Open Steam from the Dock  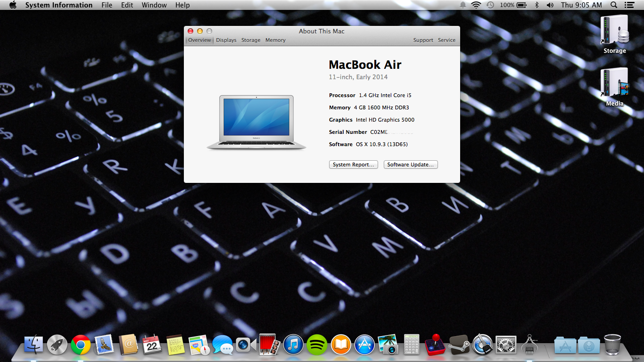[x=459, y=345]
